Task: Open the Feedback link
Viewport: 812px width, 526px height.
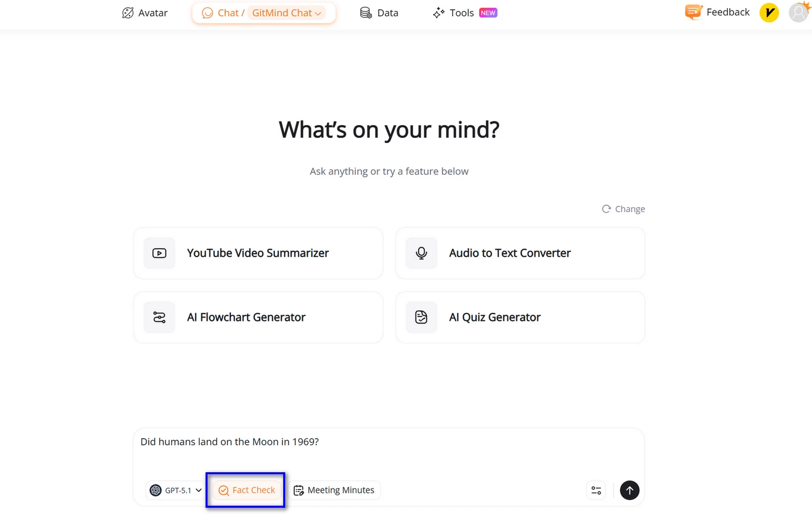Action: coord(717,12)
